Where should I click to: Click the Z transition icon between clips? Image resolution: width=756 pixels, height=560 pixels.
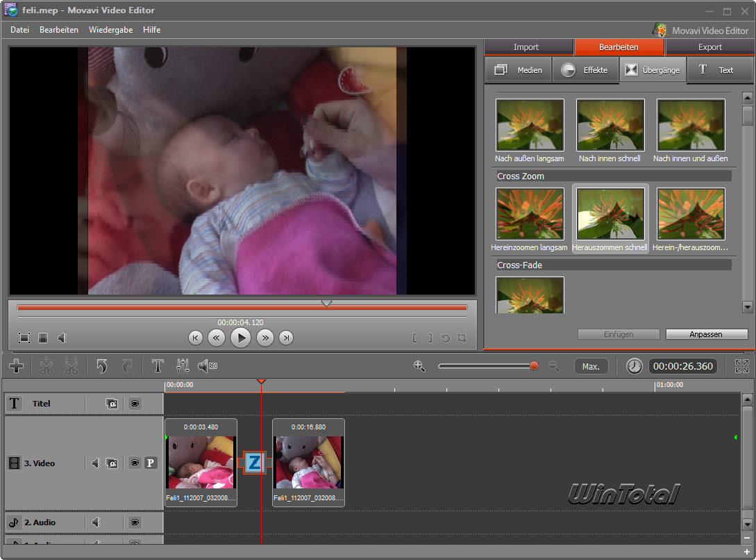coord(254,463)
